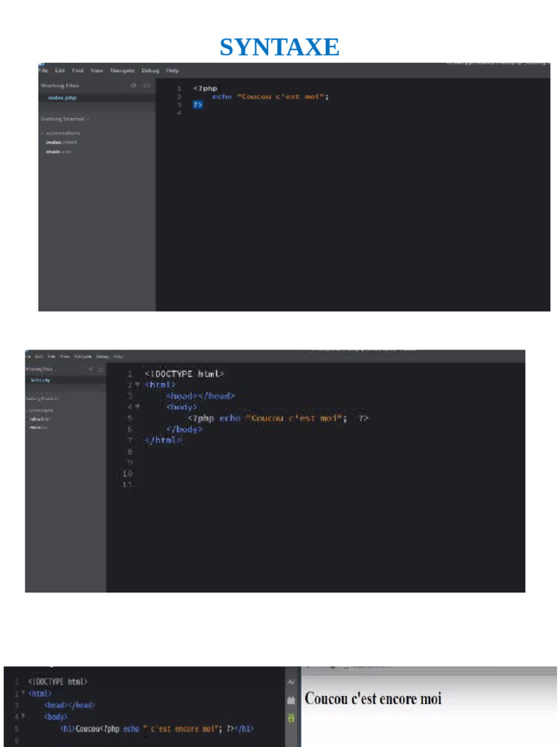Collapse the <html> fold arrow in bottom editor
The width and height of the screenshot is (560, 747).
coord(23,693)
